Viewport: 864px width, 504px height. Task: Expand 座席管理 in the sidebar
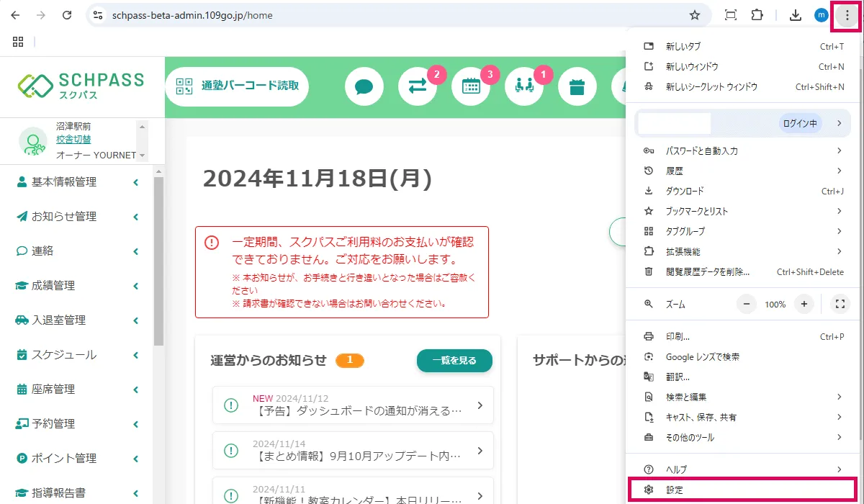77,390
